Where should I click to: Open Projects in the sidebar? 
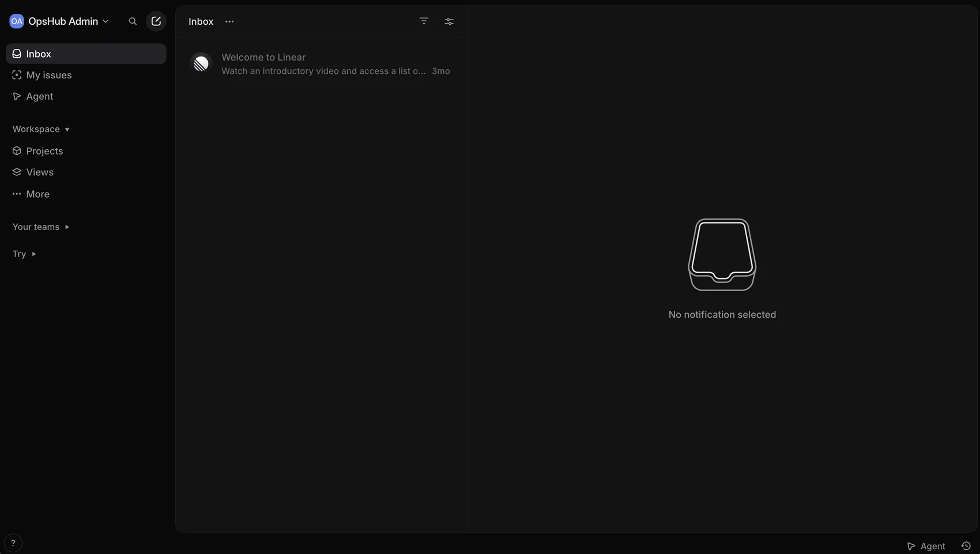point(86,151)
